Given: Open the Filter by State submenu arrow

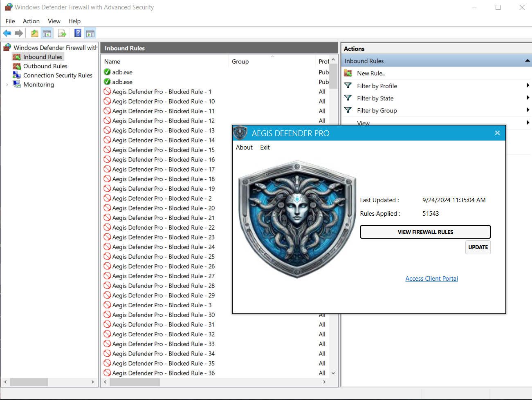Looking at the screenshot, I should tap(528, 98).
